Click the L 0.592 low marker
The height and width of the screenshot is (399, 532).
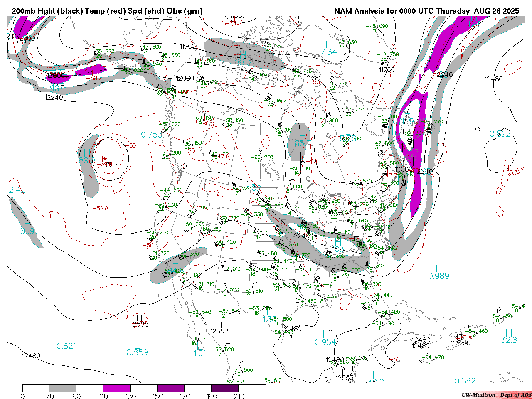500,130
